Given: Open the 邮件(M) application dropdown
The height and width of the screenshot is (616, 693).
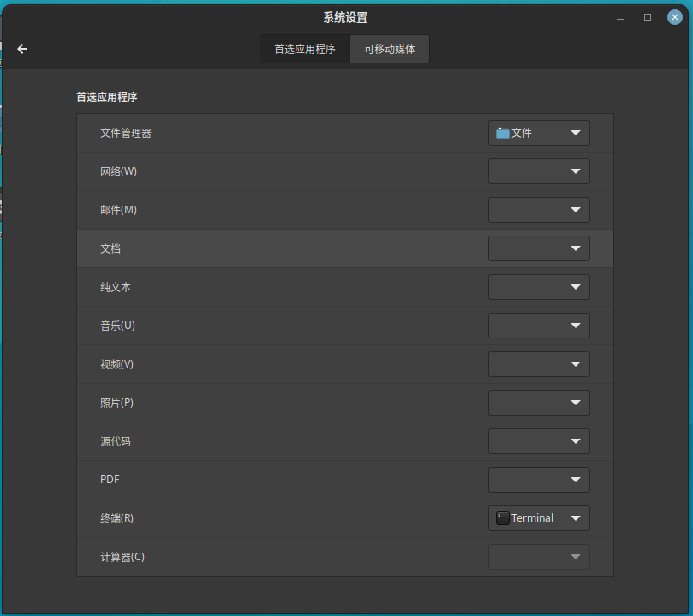Looking at the screenshot, I should pyautogui.click(x=539, y=210).
